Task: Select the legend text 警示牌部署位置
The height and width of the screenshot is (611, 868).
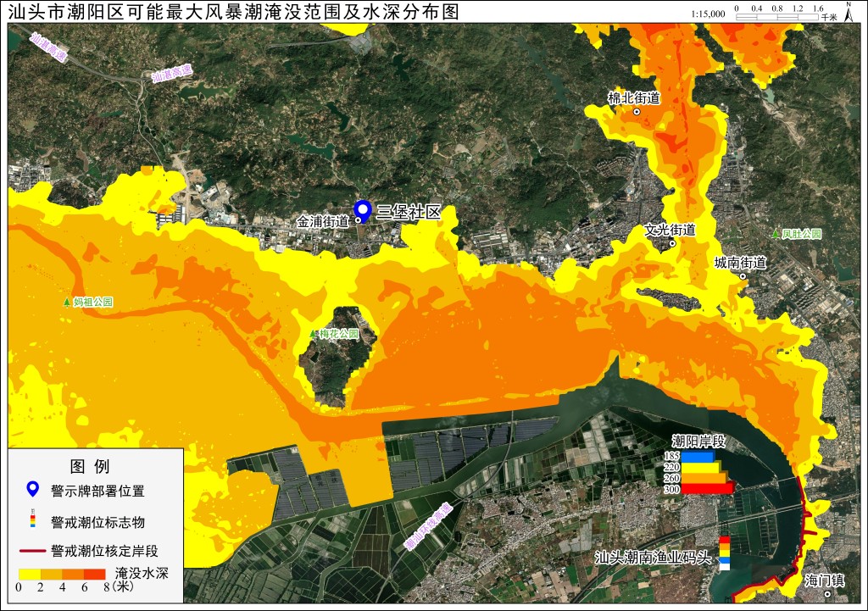Action: click(97, 491)
